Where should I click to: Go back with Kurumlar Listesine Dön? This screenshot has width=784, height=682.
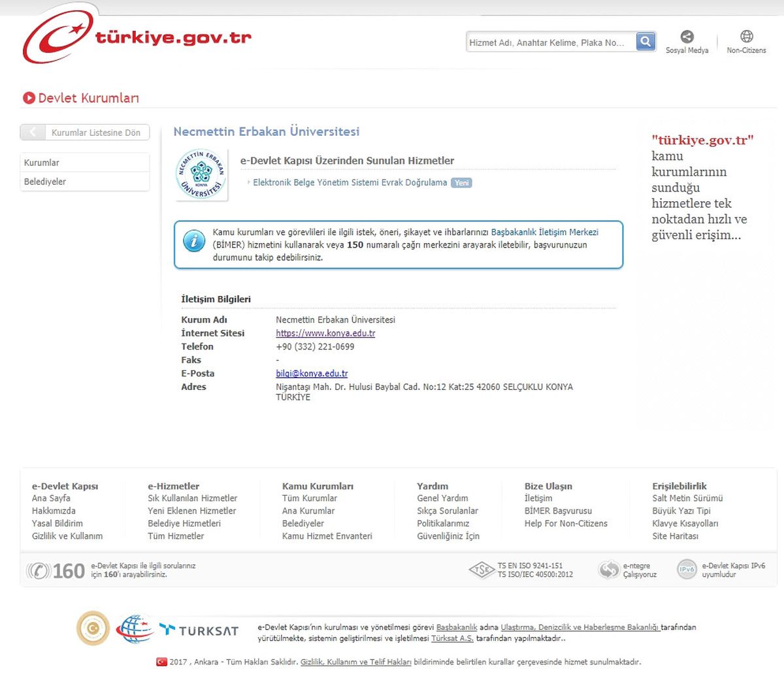click(85, 133)
